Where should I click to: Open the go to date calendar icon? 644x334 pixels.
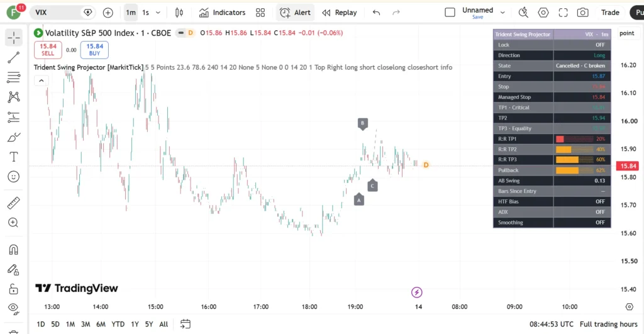186,324
